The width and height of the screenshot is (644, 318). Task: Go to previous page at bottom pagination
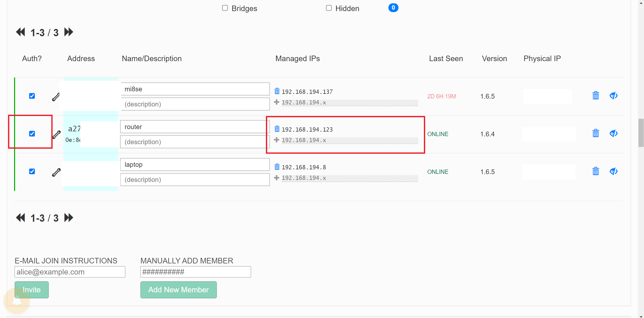click(20, 218)
